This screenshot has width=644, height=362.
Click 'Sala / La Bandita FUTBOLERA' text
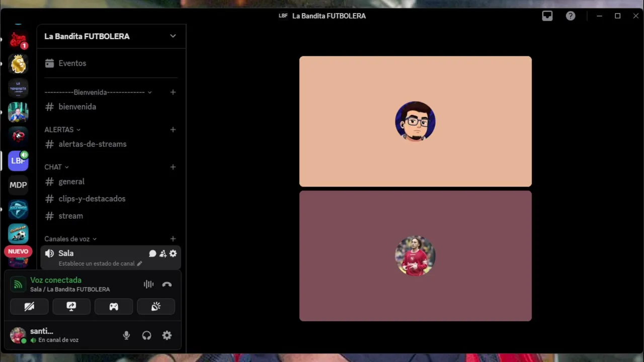(70, 290)
